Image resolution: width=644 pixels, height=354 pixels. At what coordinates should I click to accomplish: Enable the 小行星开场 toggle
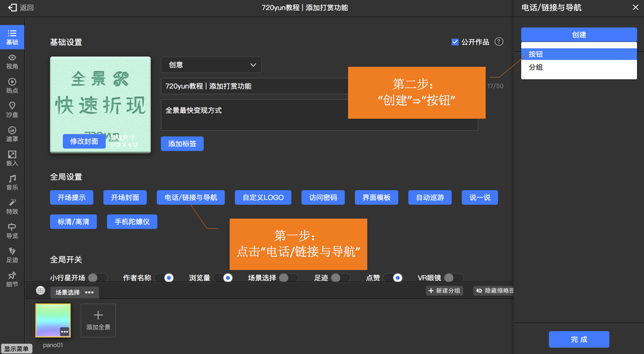point(97,278)
